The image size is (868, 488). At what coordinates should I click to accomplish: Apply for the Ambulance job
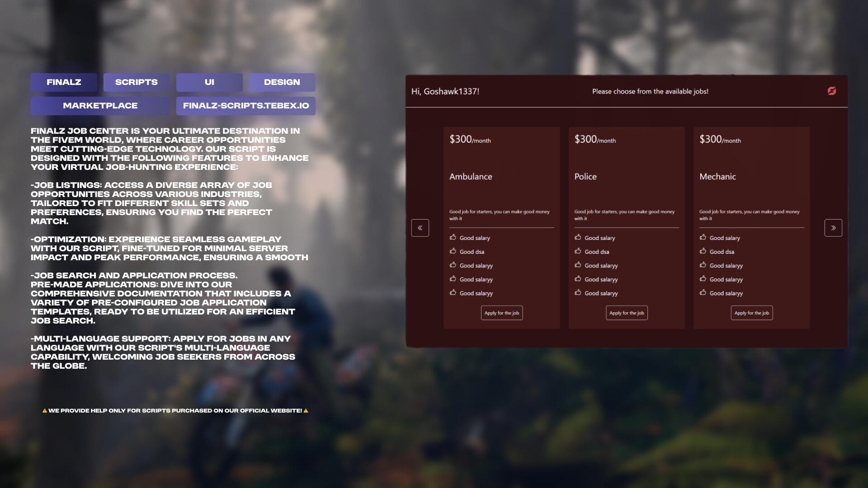501,313
